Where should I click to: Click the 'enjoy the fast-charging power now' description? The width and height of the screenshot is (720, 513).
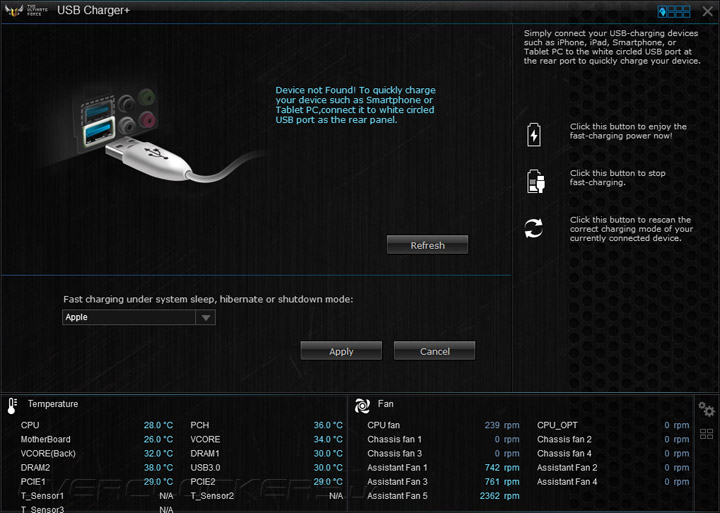(628, 131)
